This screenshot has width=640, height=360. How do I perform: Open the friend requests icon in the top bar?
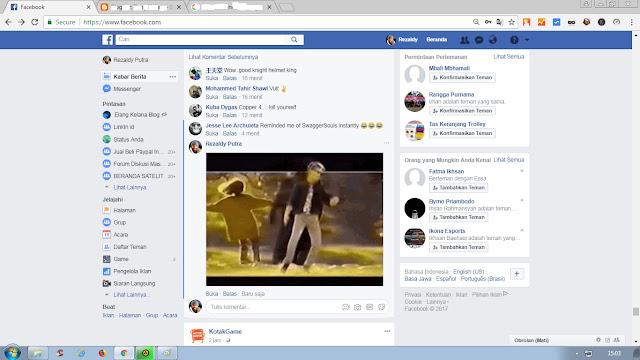[464, 40]
